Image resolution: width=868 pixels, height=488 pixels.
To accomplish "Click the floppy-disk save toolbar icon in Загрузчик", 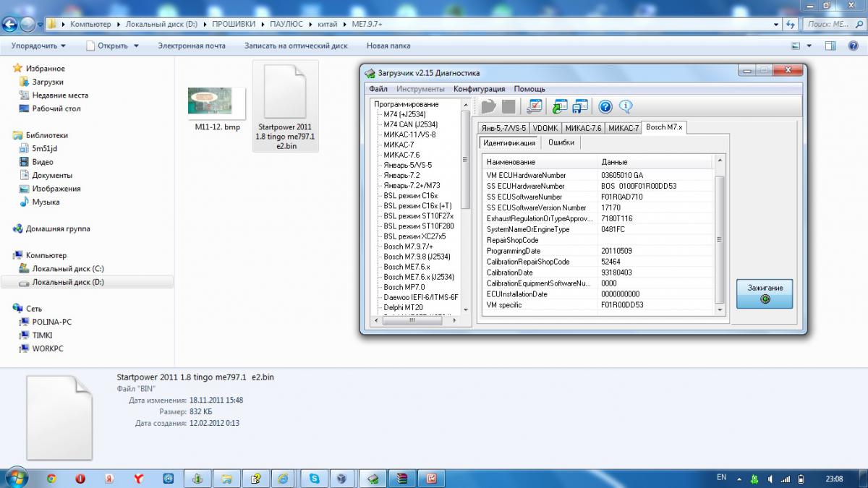I will click(580, 107).
